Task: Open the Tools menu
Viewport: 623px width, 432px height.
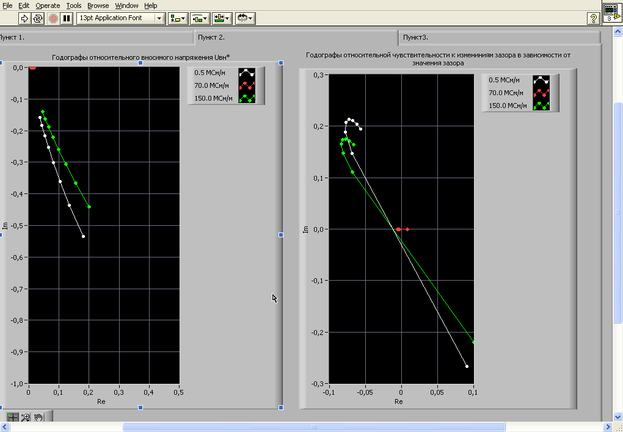Action: [x=74, y=6]
